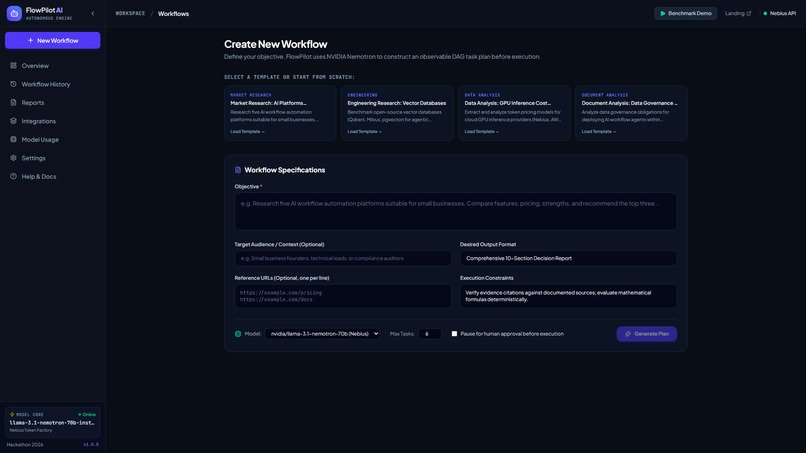Screen dimensions: 806x453
Task: Click the Help & Docs question icon
Action: coord(13,177)
